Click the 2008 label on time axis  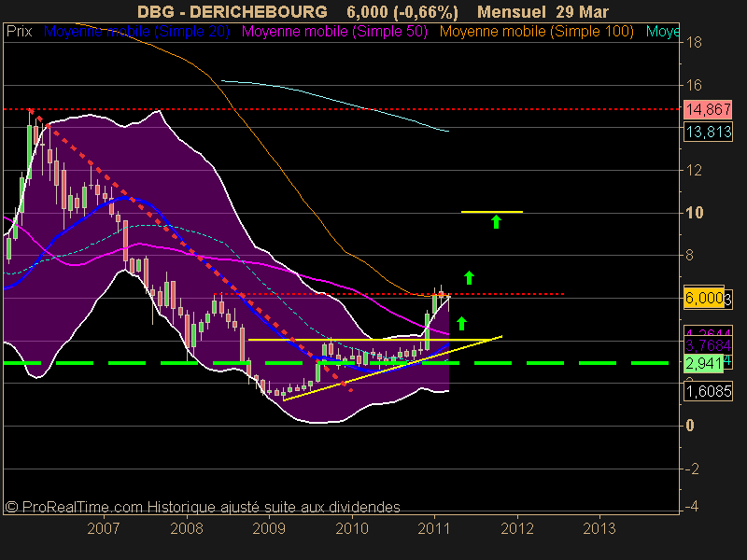click(186, 528)
